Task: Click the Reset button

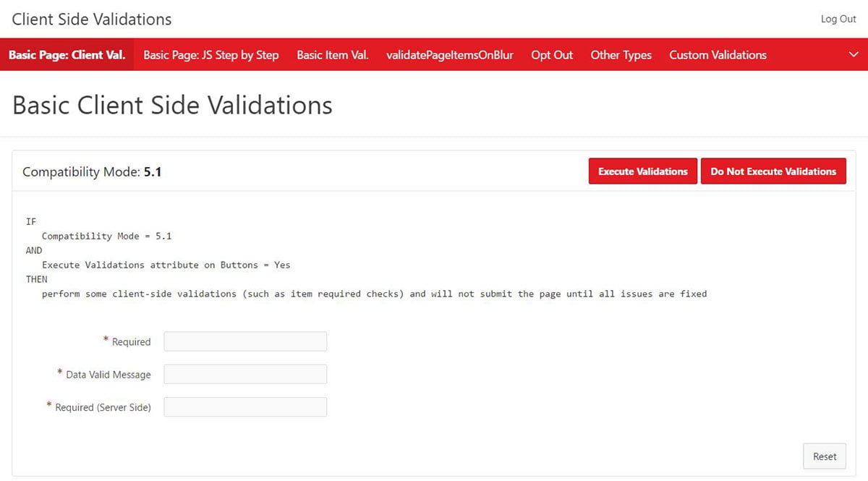Action: coord(824,456)
